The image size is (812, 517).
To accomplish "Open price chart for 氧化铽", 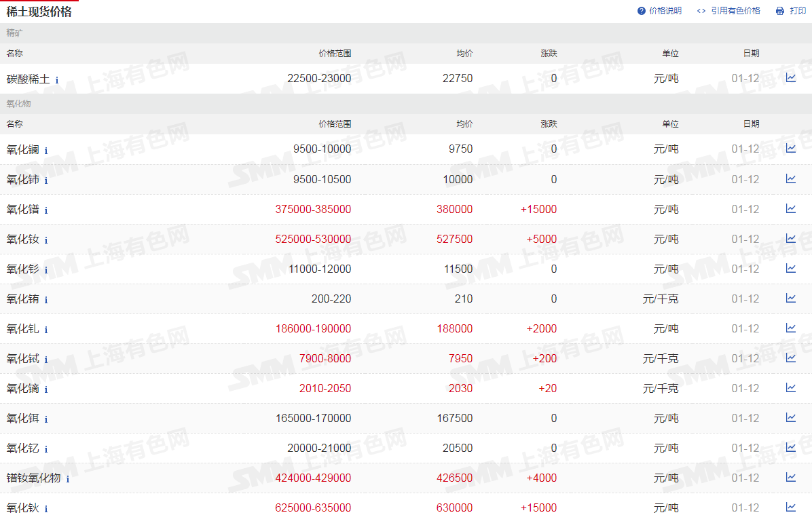I will pyautogui.click(x=790, y=358).
